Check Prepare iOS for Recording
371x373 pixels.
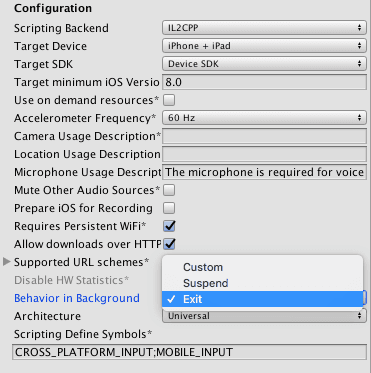click(x=169, y=208)
